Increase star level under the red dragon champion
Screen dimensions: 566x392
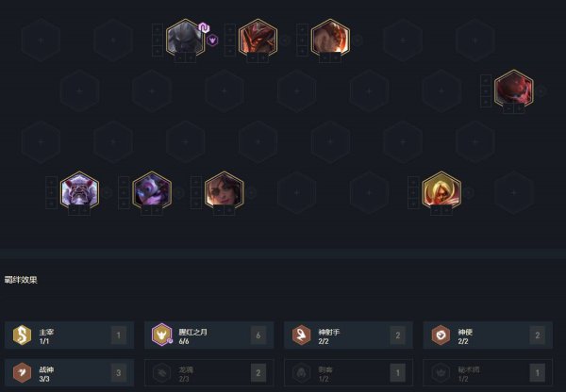click(x=263, y=57)
